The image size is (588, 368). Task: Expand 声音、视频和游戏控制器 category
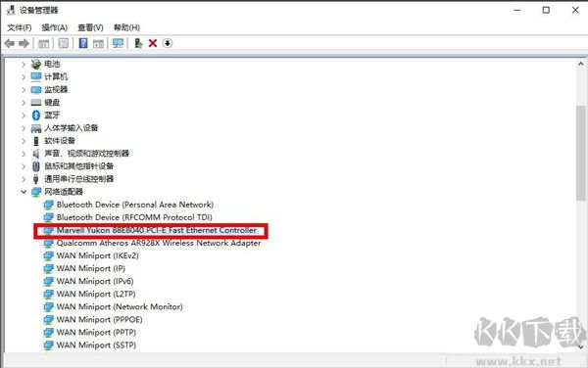click(x=24, y=154)
